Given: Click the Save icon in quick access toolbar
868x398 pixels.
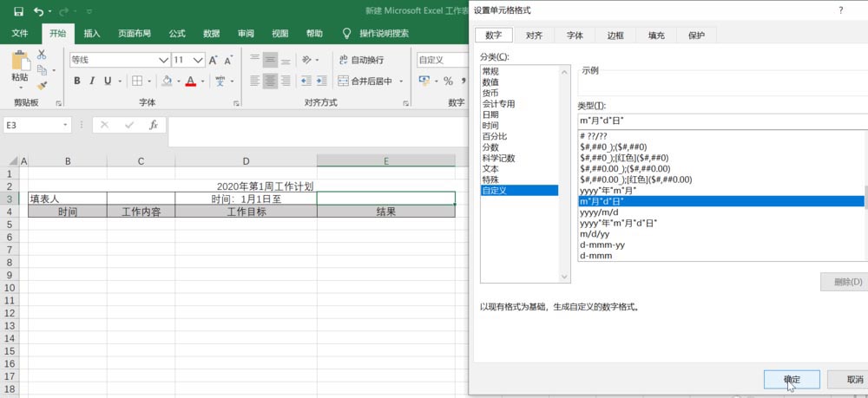Looking at the screenshot, I should tap(18, 11).
